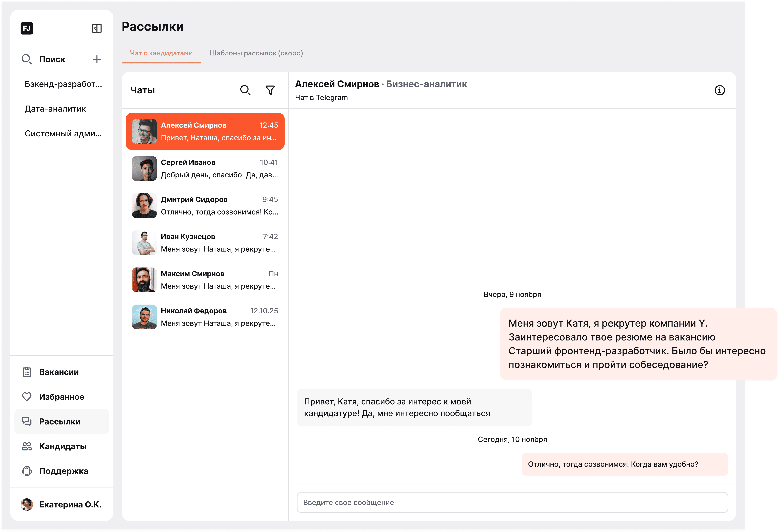
Task: Open Поддержка support page
Action: [63, 471]
